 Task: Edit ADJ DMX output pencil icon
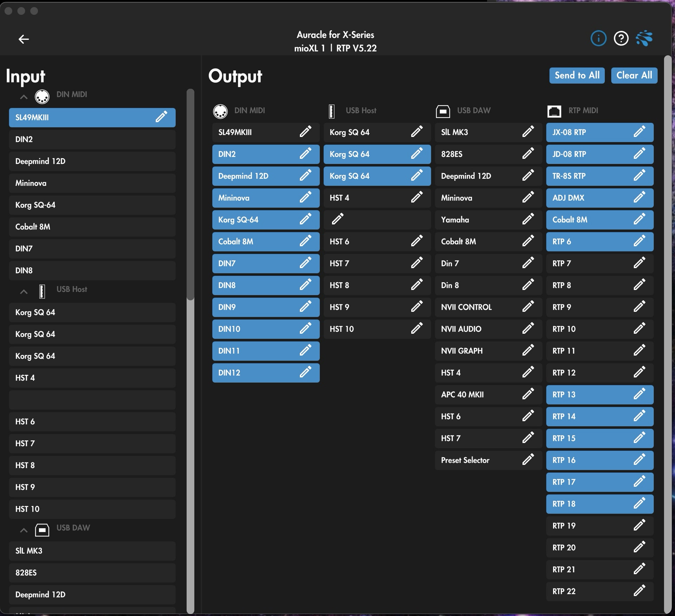point(639,197)
